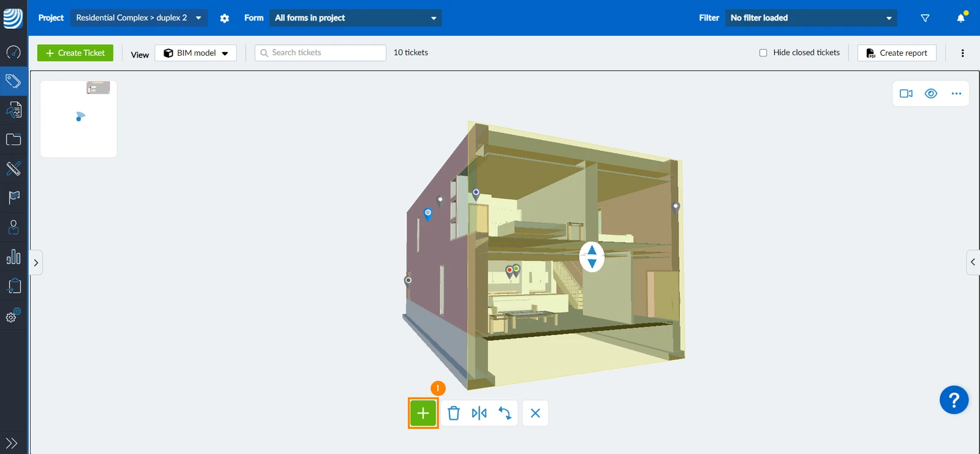Click the Create report button
980x454 pixels.
897,53
